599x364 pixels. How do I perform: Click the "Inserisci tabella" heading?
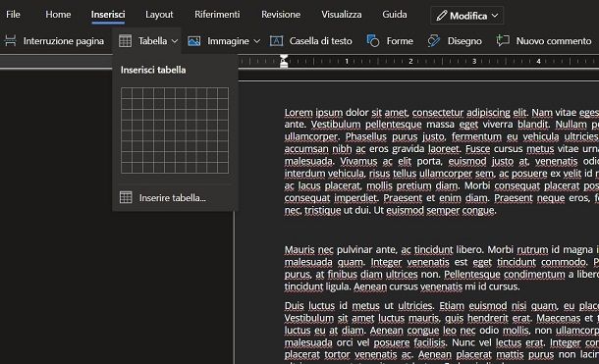tap(153, 70)
